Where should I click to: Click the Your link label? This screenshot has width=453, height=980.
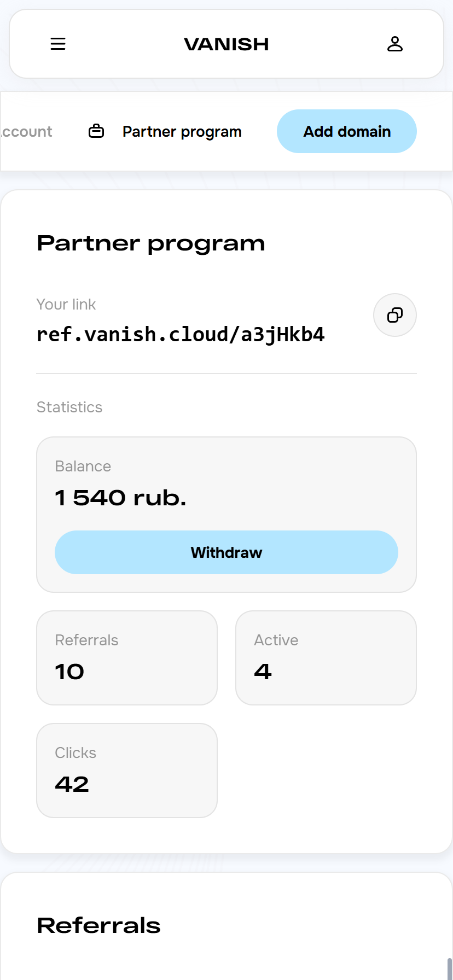(x=66, y=304)
